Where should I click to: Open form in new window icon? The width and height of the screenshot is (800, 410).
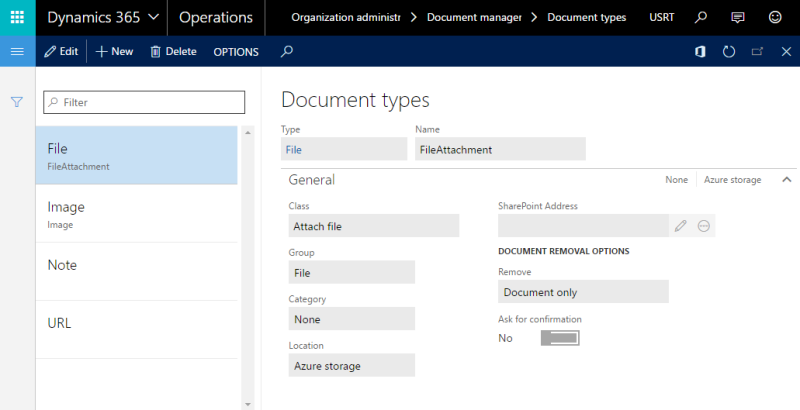758,52
